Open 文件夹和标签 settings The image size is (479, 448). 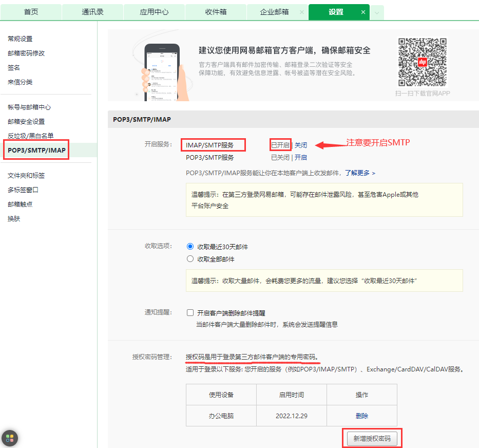(x=25, y=175)
